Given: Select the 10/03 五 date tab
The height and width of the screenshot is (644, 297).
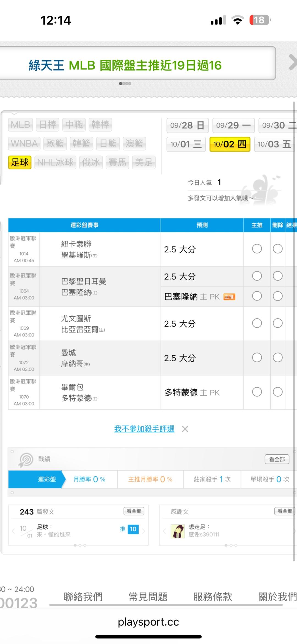Looking at the screenshot, I should (x=274, y=144).
